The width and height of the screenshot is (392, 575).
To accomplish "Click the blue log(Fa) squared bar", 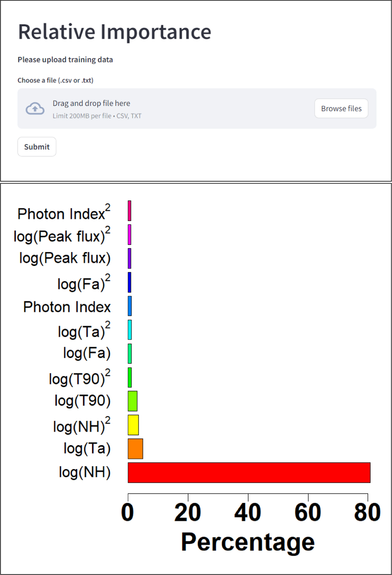I will point(130,282).
